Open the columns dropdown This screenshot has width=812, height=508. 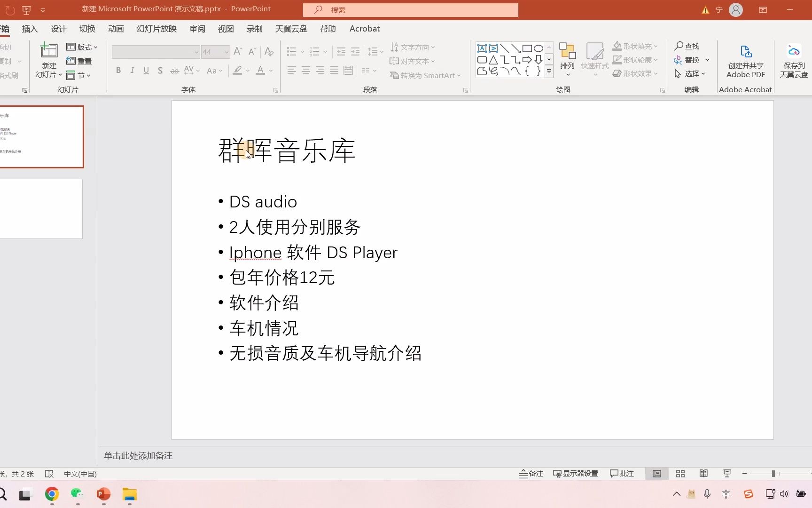[369, 71]
